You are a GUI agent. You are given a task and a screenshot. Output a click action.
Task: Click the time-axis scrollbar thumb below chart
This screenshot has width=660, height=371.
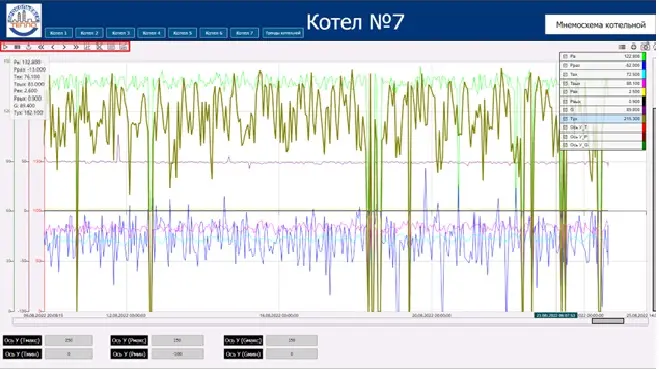pyautogui.click(x=608, y=321)
